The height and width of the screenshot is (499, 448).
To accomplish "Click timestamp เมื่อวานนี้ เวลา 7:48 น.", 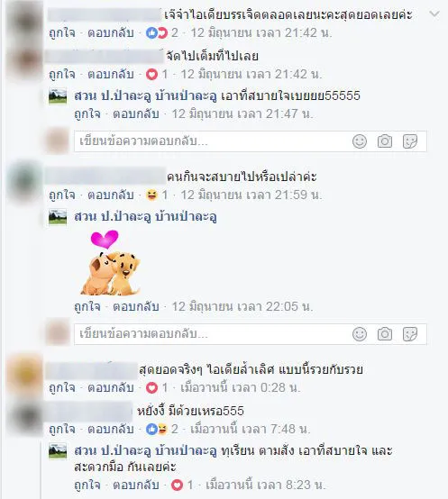I will tap(250, 429).
